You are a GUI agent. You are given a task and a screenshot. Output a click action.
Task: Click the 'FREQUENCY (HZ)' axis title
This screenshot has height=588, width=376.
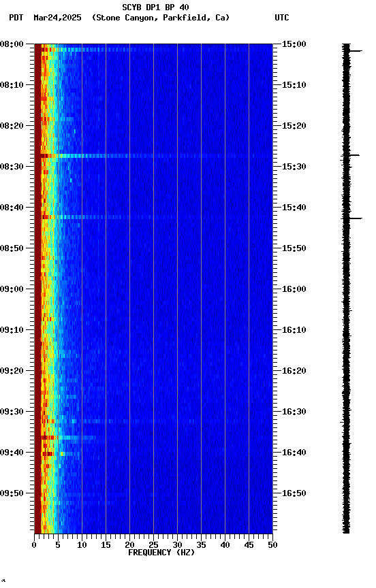[161, 553]
